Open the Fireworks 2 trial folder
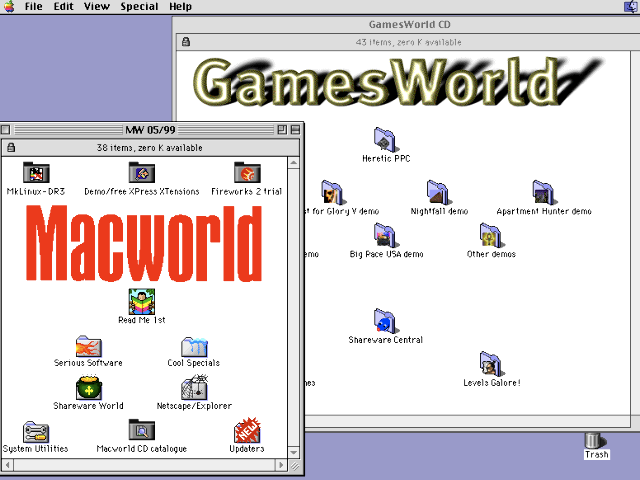This screenshot has height=480, width=640. click(247, 172)
